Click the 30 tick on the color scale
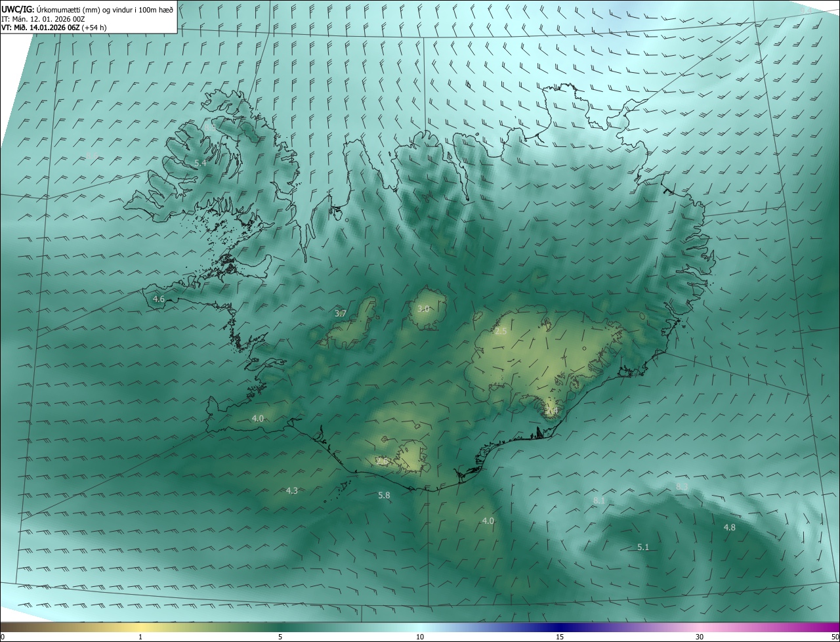The height and width of the screenshot is (642, 840). coord(700,637)
